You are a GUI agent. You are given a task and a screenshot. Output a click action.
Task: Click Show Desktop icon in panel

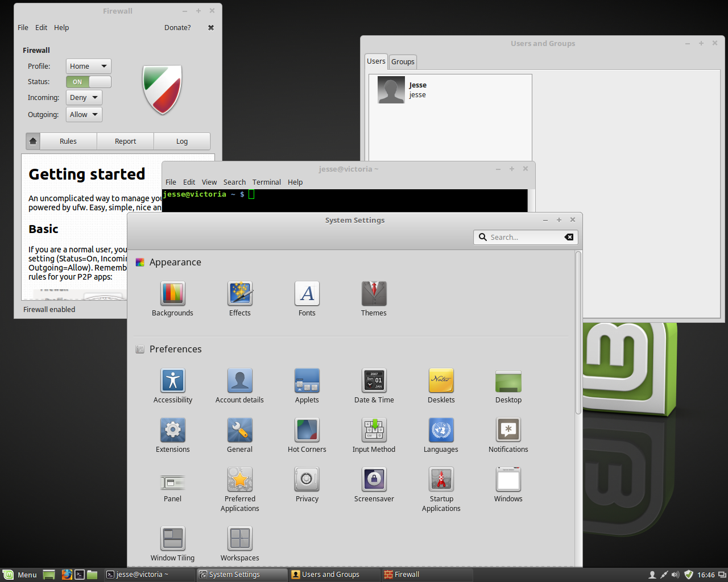[49, 575]
